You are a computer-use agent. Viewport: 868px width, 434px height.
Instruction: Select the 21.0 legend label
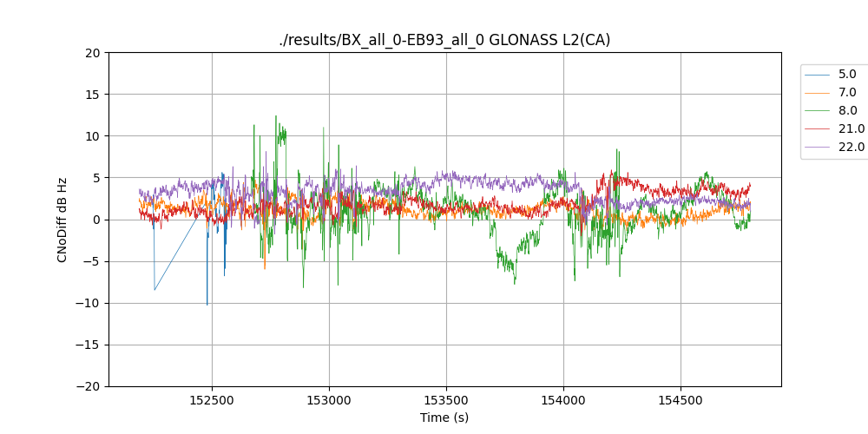(x=851, y=129)
